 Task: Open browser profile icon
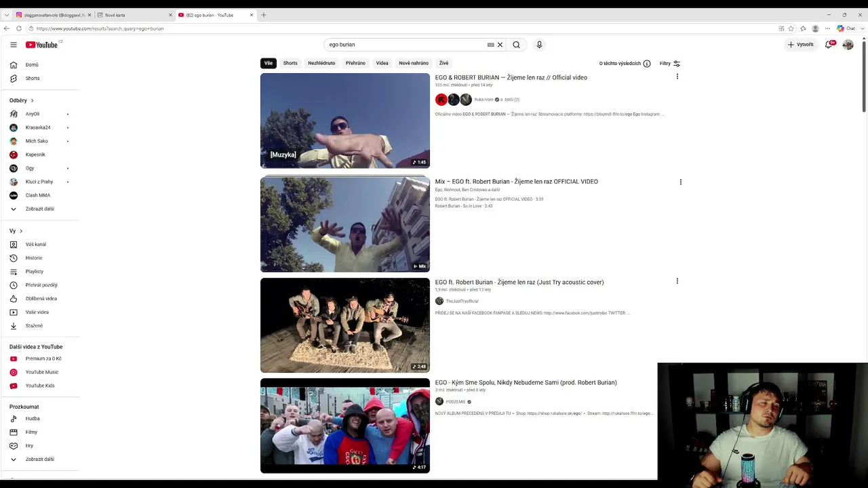(815, 28)
